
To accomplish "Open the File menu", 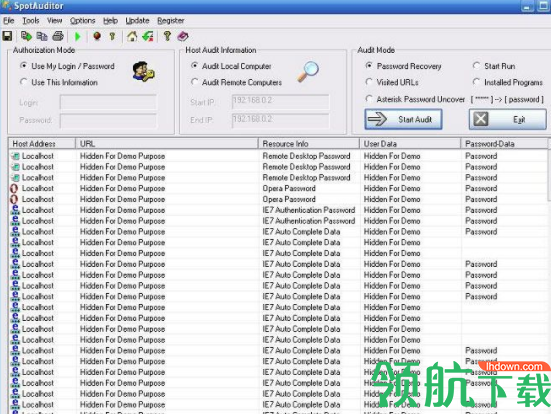I will coord(9,21).
